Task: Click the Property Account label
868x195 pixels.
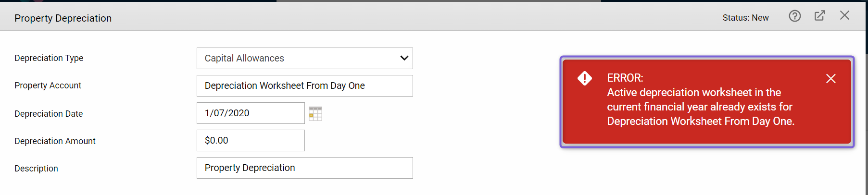Action: [x=48, y=85]
